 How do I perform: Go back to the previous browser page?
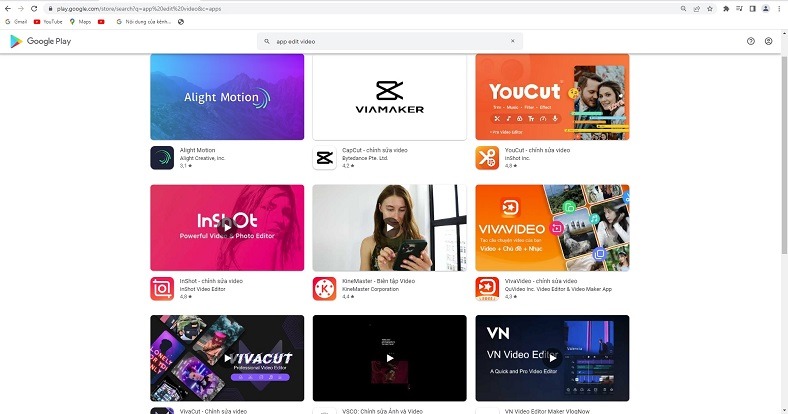pyautogui.click(x=8, y=9)
